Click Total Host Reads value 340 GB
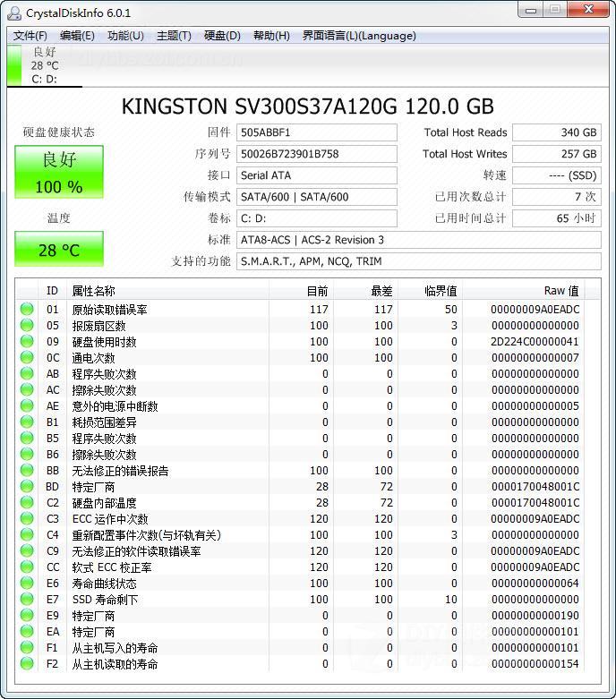The height and width of the screenshot is (699, 616). pyautogui.click(x=557, y=132)
